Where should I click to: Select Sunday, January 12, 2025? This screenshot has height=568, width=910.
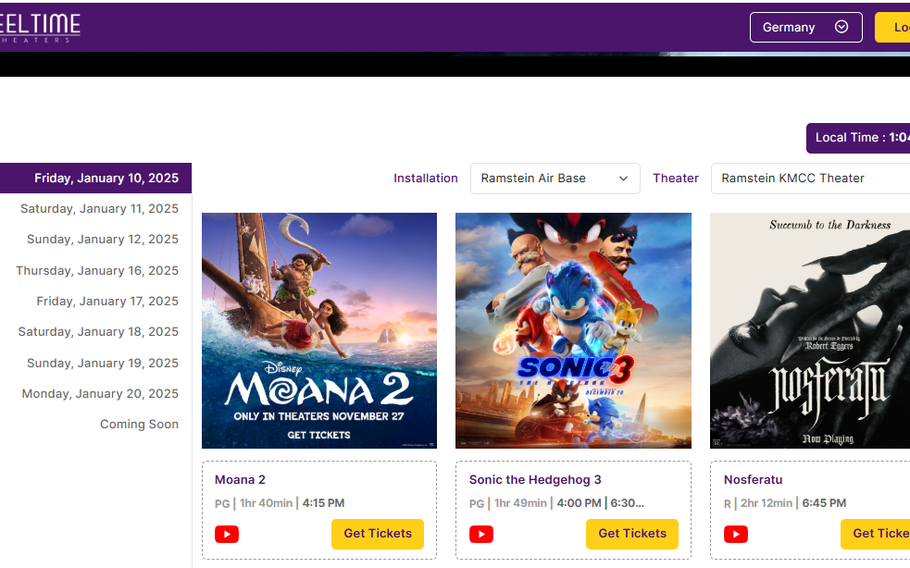pyautogui.click(x=103, y=240)
